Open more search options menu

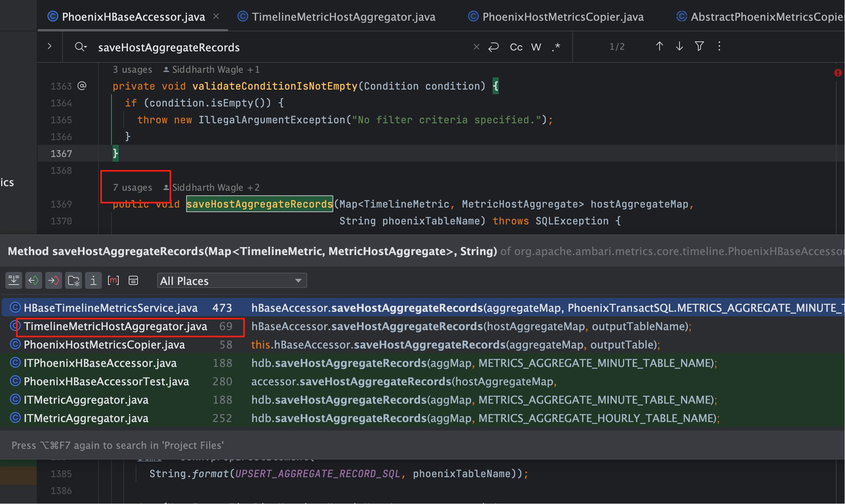(719, 46)
